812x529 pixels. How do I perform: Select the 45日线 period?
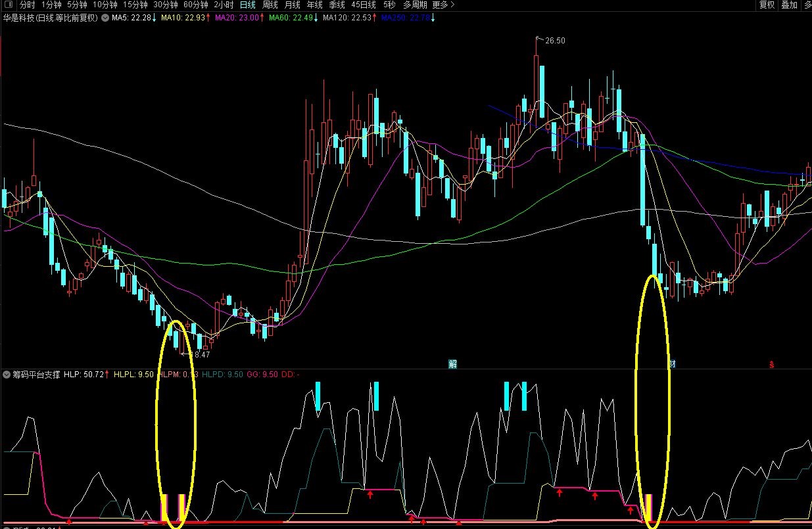pyautogui.click(x=364, y=5)
